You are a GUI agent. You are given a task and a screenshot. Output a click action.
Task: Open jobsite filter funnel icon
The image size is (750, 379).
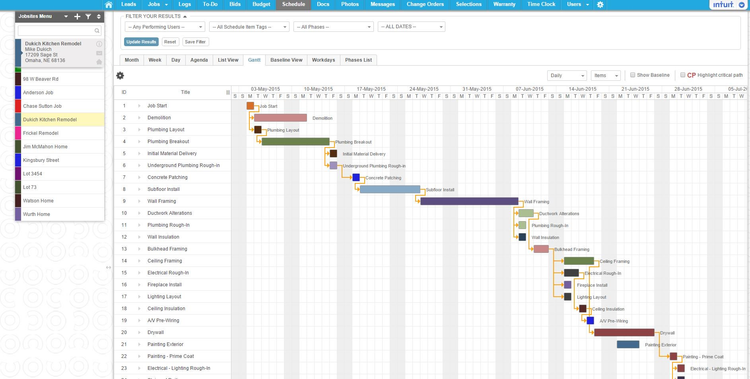tap(88, 17)
